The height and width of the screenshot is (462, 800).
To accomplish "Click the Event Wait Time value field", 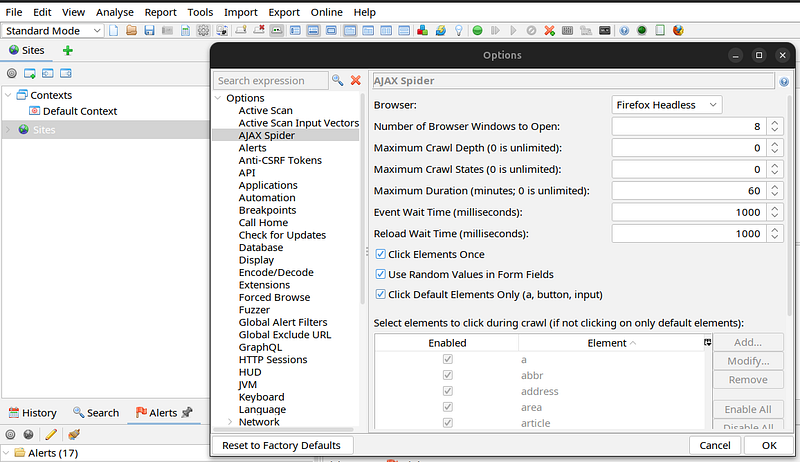I will click(689, 212).
